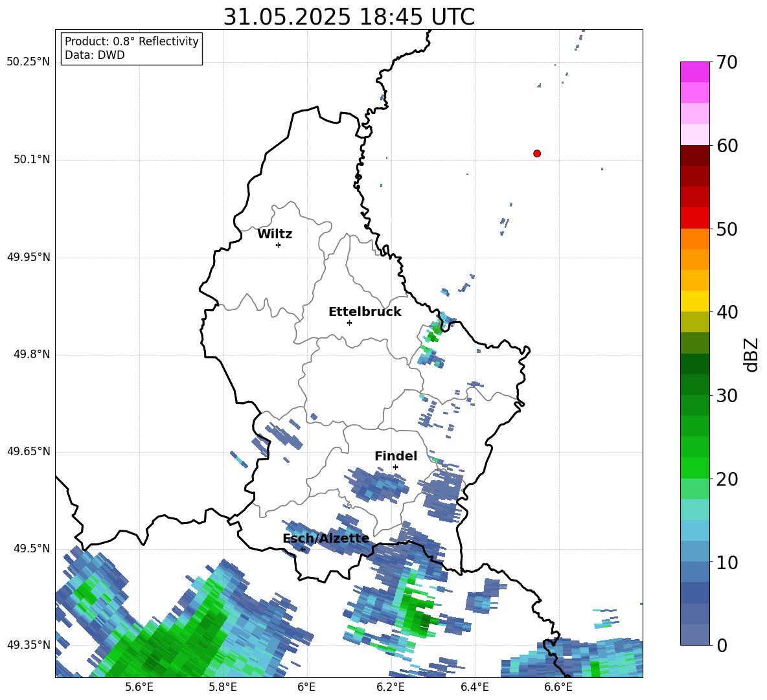Click the Esch/Alzette city label
The height and width of the screenshot is (700, 767).
coord(326,539)
